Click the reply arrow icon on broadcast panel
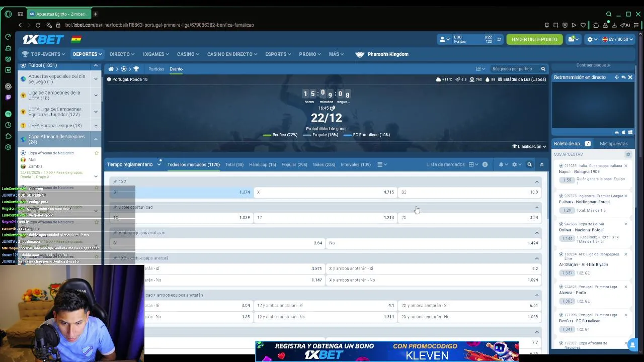 [623, 77]
